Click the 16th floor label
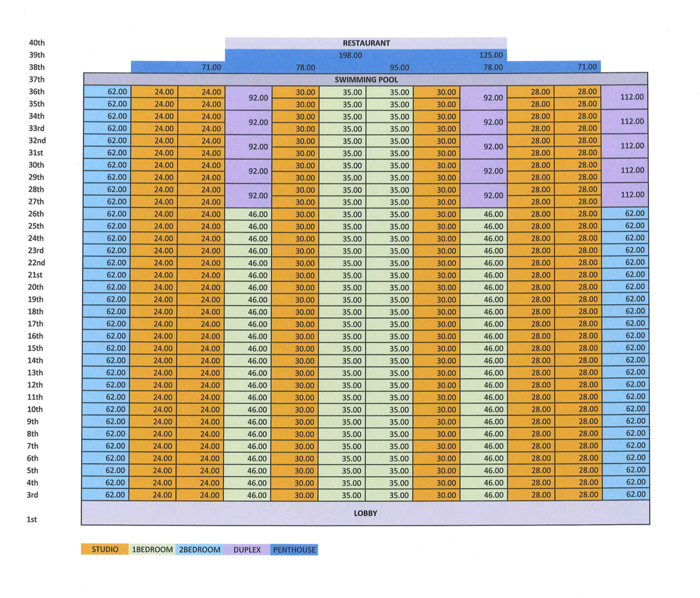The width and height of the screenshot is (700, 598). pos(35,336)
